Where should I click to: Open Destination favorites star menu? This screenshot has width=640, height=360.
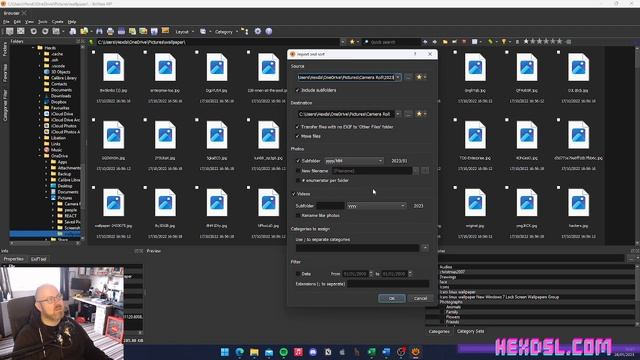coord(421,114)
